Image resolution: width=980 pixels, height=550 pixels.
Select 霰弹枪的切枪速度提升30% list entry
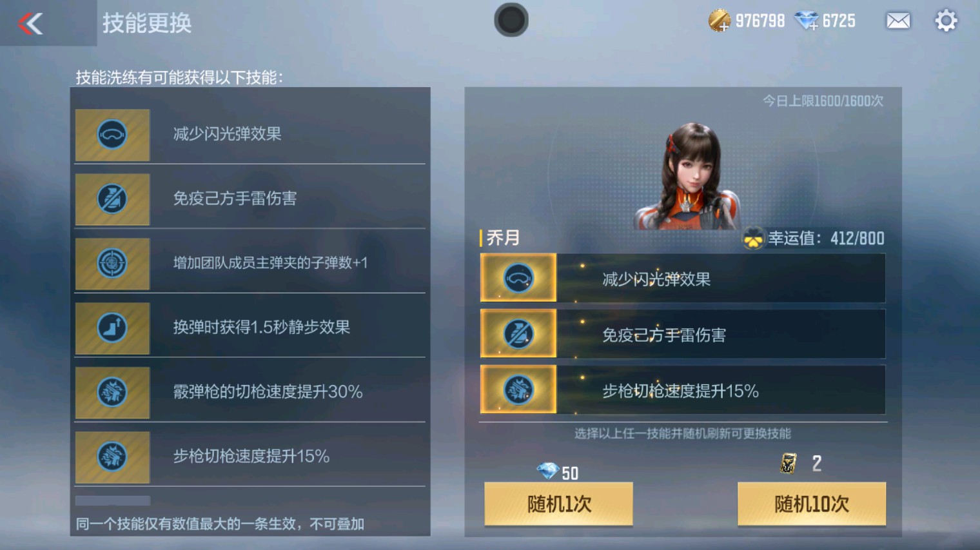click(250, 393)
